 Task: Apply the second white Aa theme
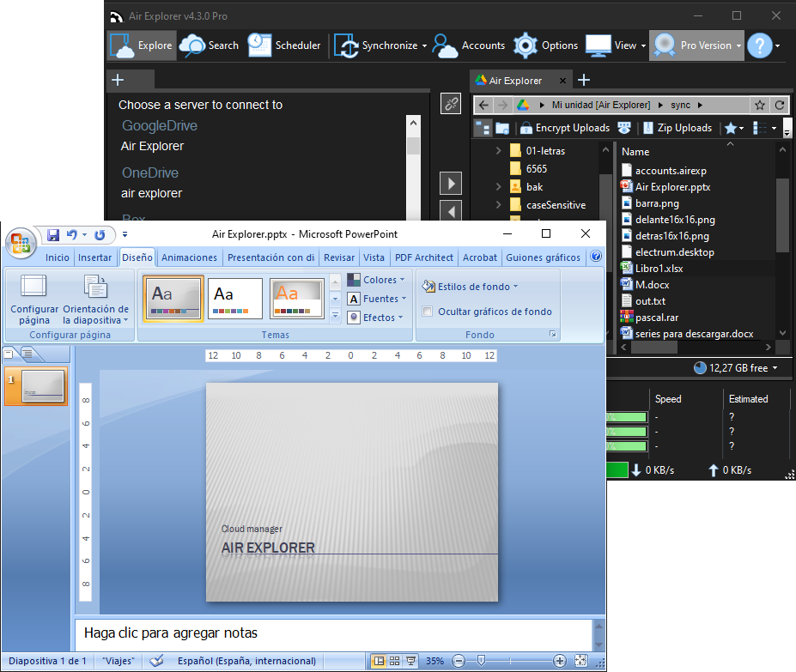pos(235,299)
